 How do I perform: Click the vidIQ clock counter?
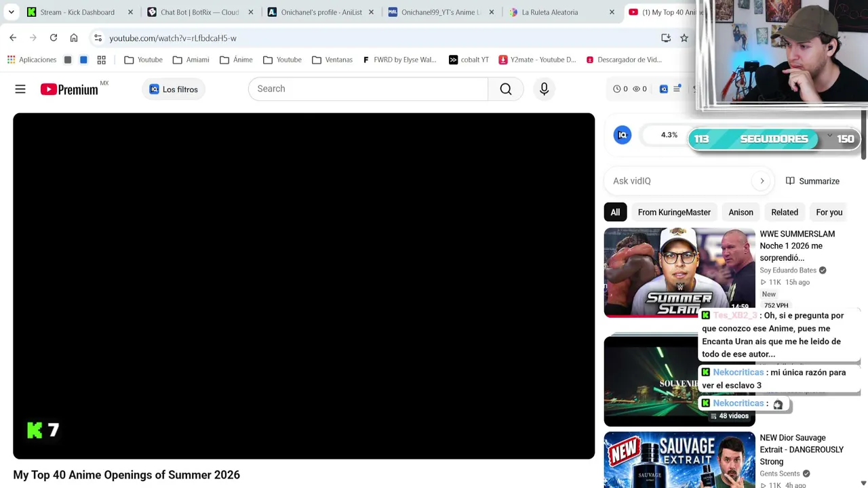(620, 89)
